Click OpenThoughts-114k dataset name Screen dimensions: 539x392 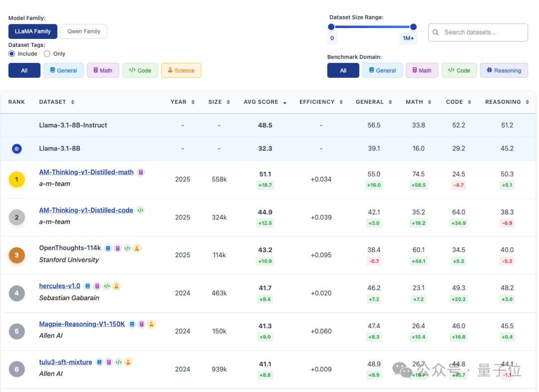tap(70, 248)
